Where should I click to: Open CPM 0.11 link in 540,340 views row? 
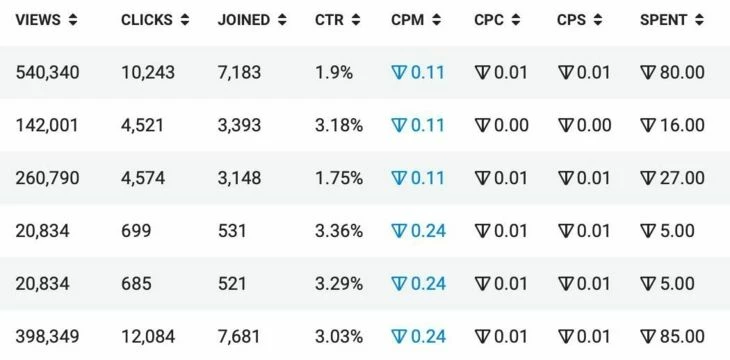[x=418, y=73]
